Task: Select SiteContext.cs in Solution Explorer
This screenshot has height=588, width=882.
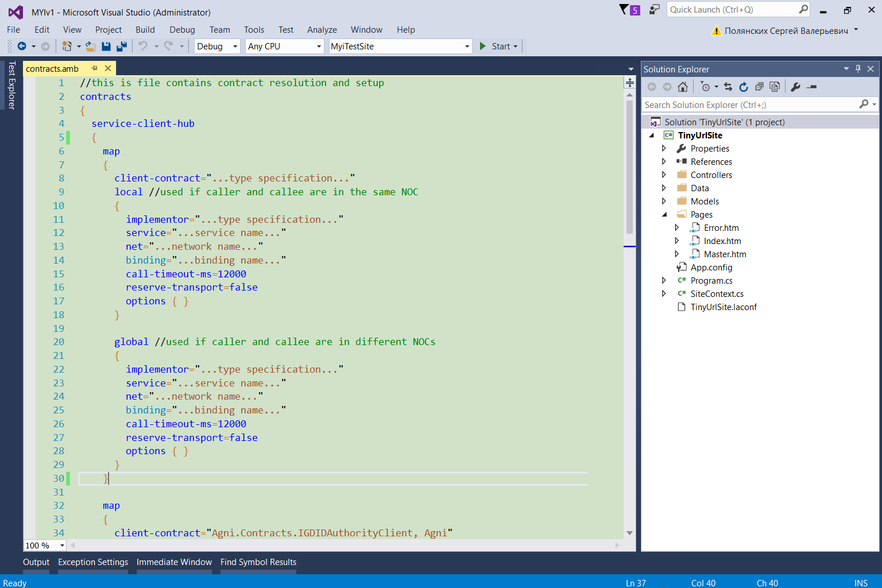Action: 717,294
